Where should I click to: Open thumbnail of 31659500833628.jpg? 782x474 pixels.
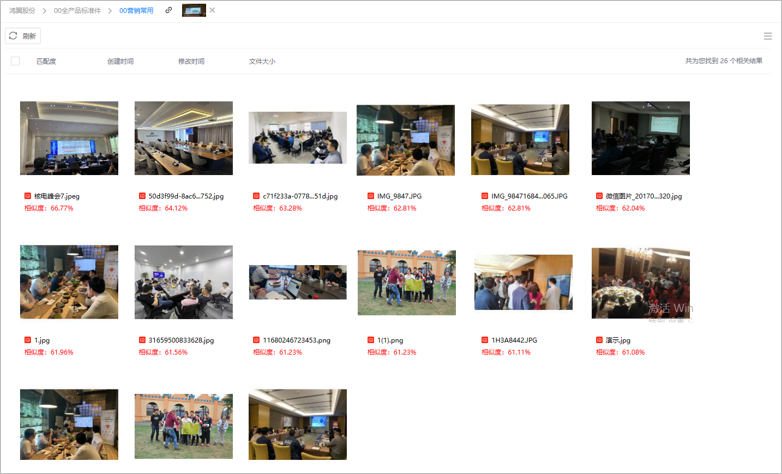tap(184, 282)
